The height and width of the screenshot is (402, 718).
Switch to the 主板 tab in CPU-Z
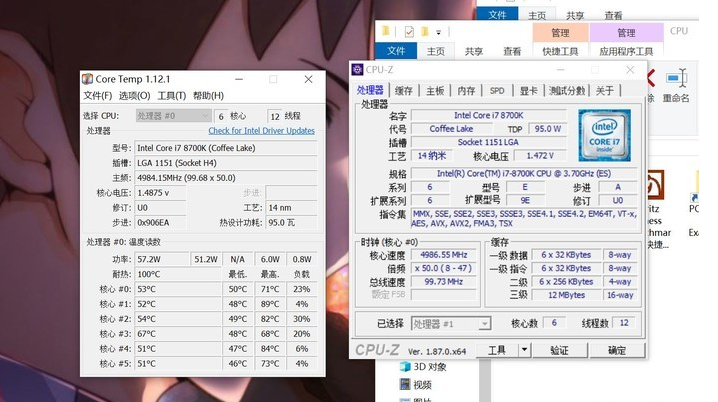[435, 91]
